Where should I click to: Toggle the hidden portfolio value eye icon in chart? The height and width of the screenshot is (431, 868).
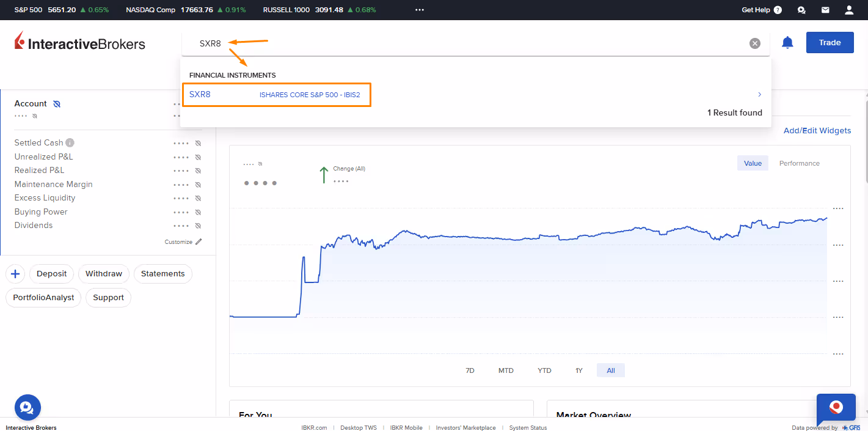[x=261, y=164]
